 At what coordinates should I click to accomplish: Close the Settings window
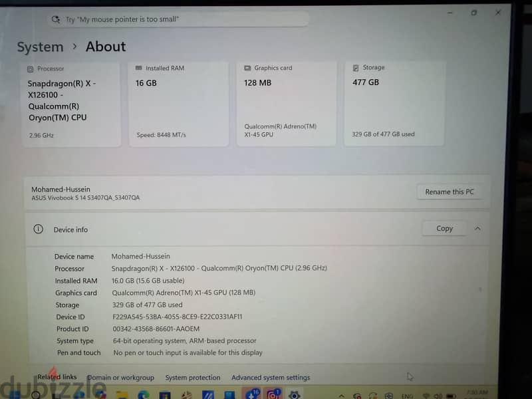(x=497, y=13)
